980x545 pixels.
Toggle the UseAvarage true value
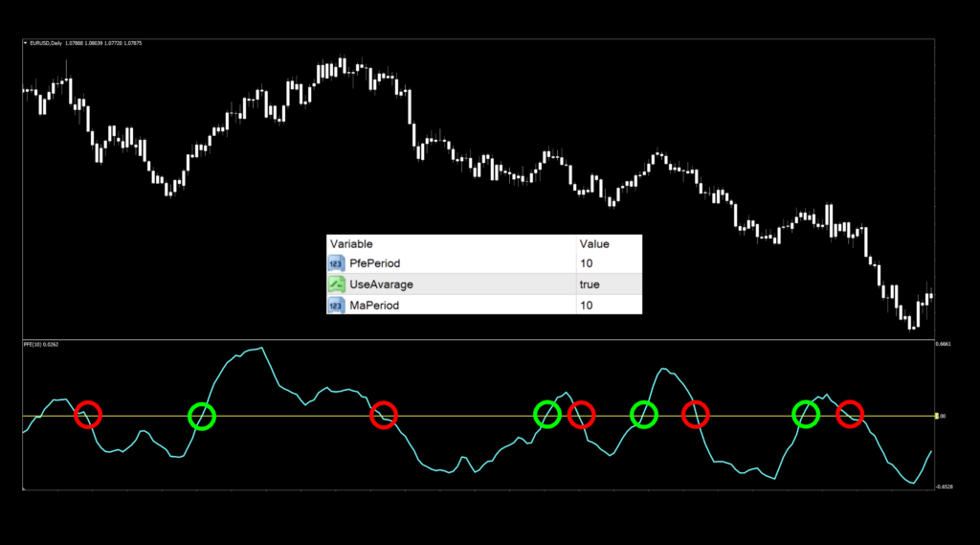[590, 284]
